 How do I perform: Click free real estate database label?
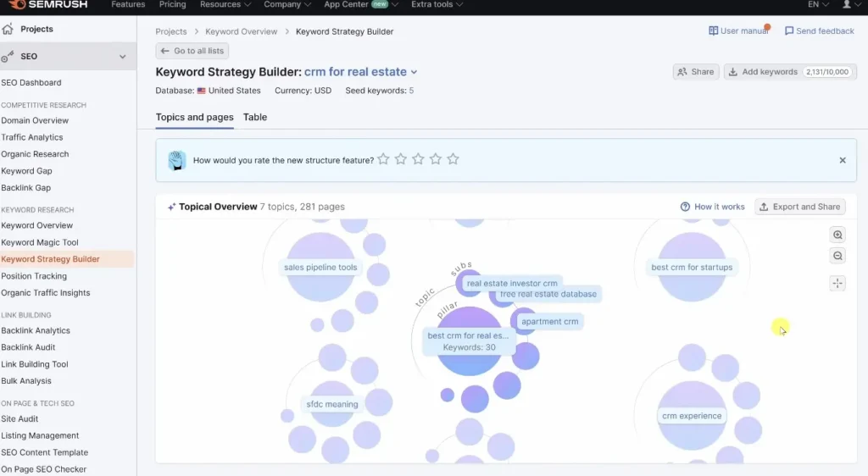[x=548, y=294]
